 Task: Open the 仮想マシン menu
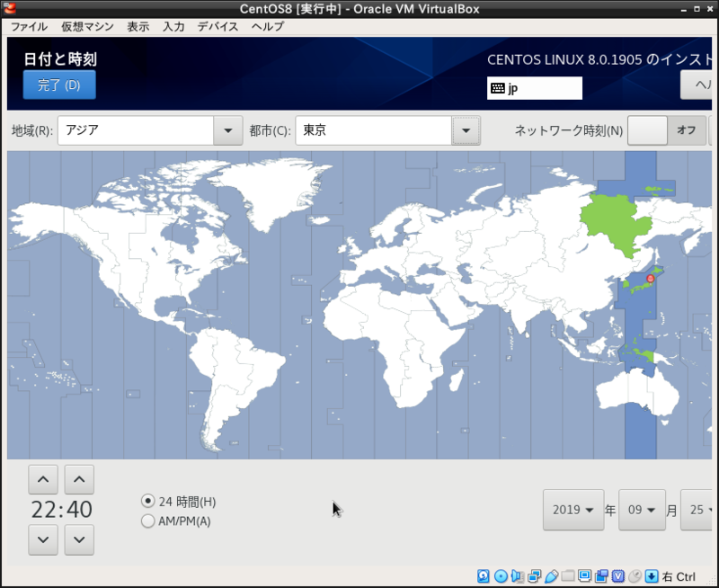point(87,27)
